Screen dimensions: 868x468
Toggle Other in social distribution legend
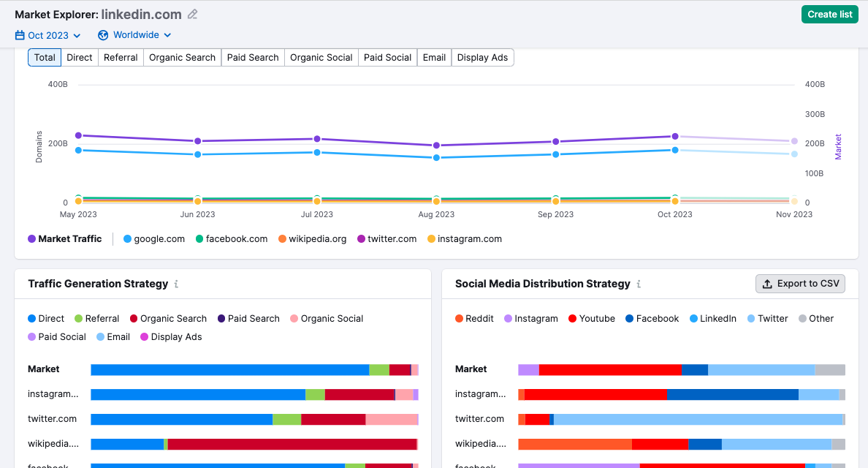(x=816, y=319)
